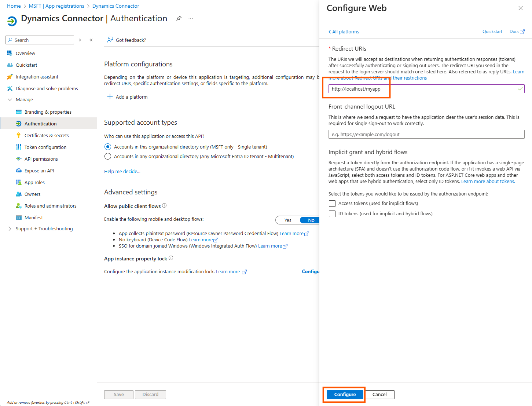Click the Front-channel logout URL field

click(x=426, y=134)
